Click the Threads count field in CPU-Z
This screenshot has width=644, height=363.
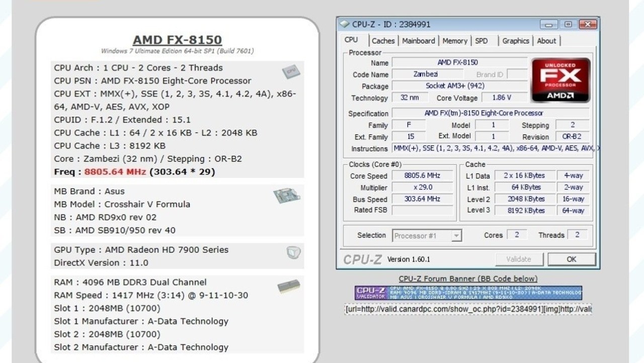click(x=577, y=235)
